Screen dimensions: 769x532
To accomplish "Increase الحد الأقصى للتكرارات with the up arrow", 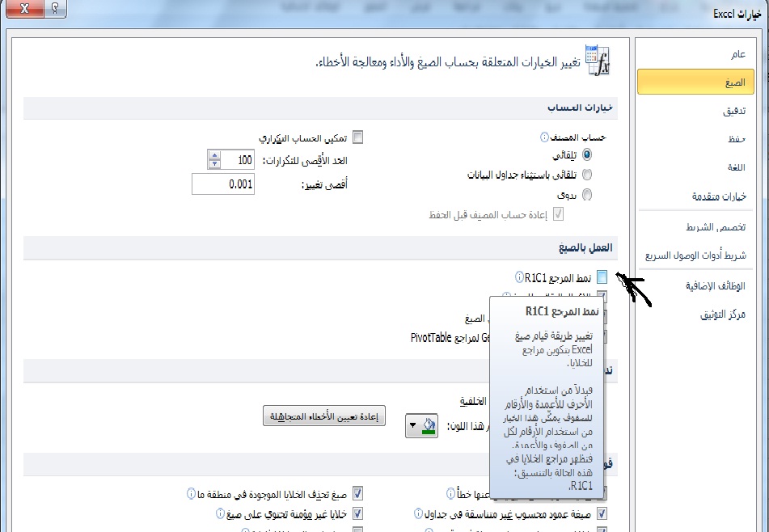I will [x=214, y=155].
